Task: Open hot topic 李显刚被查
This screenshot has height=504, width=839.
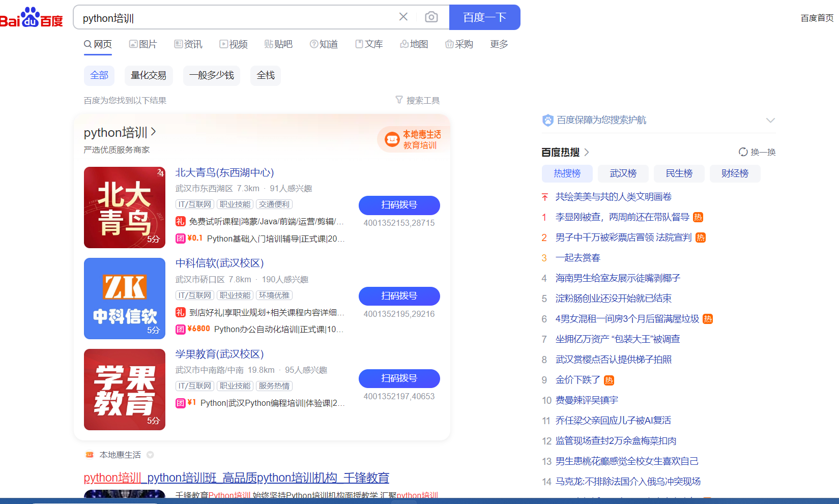Action: [x=622, y=217]
